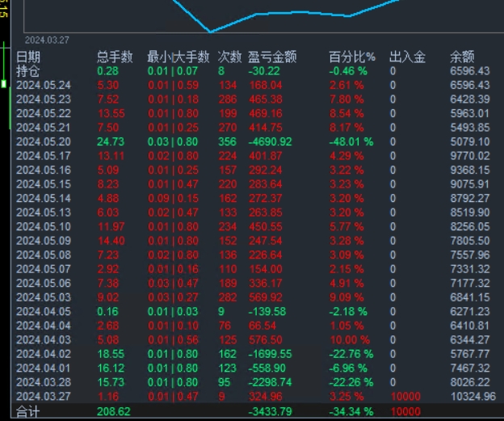Select the 2024.03.28 date row
504x421 pixels.
pos(44,382)
